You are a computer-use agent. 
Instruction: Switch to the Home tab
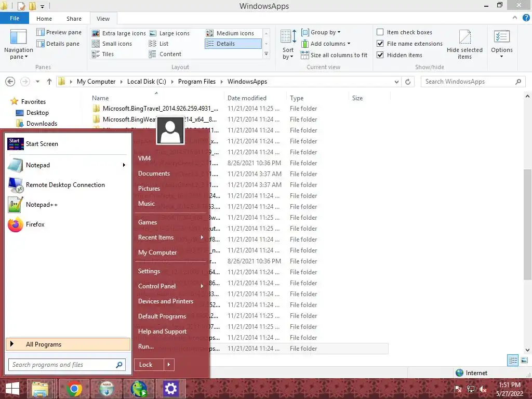point(44,19)
